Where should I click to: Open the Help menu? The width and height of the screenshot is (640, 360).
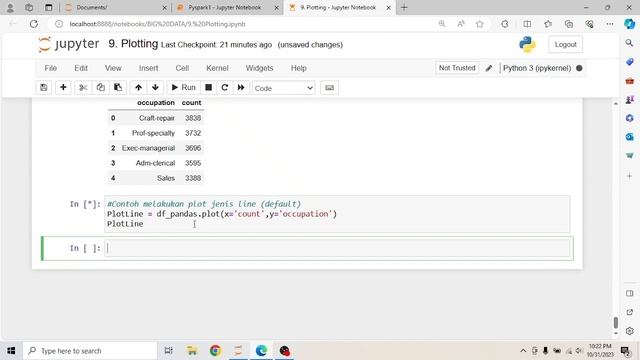[x=299, y=68]
